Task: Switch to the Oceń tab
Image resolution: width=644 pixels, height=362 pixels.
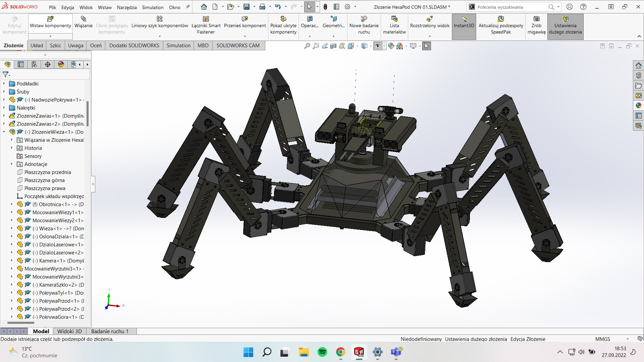Action: coord(96,46)
